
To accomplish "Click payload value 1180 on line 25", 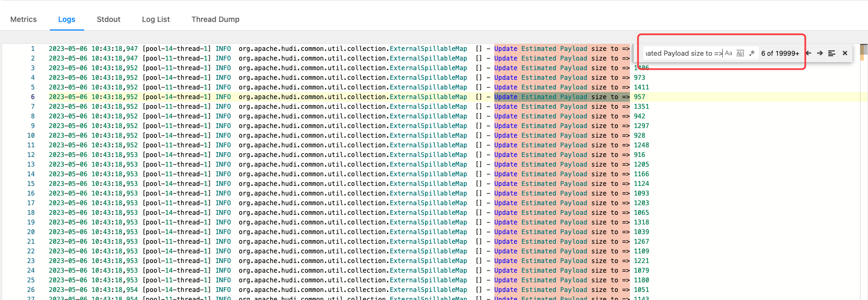I will (x=641, y=280).
